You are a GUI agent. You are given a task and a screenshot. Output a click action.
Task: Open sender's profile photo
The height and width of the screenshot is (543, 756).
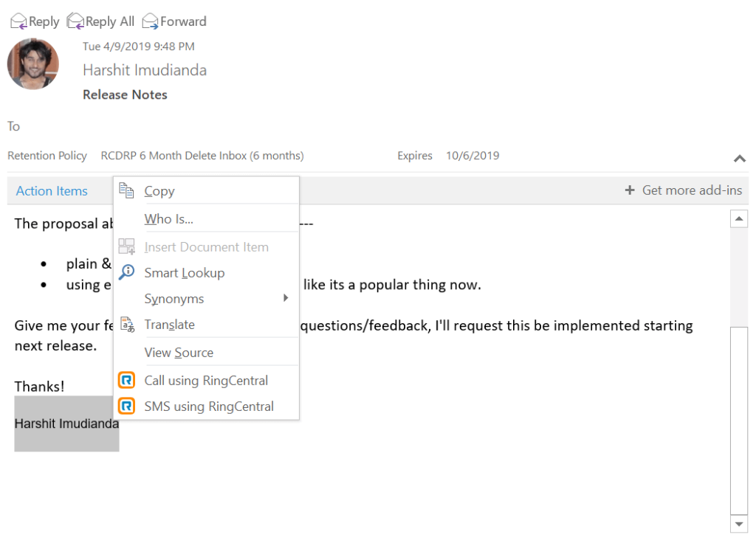pos(33,64)
